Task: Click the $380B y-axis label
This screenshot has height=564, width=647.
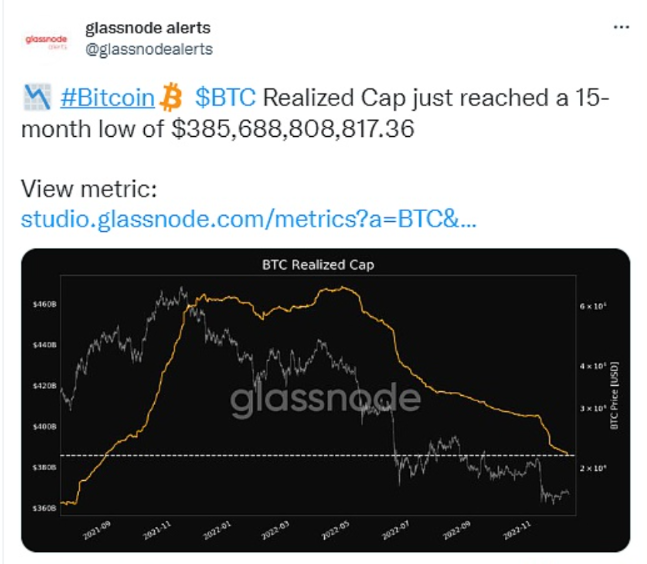Action: pos(45,468)
